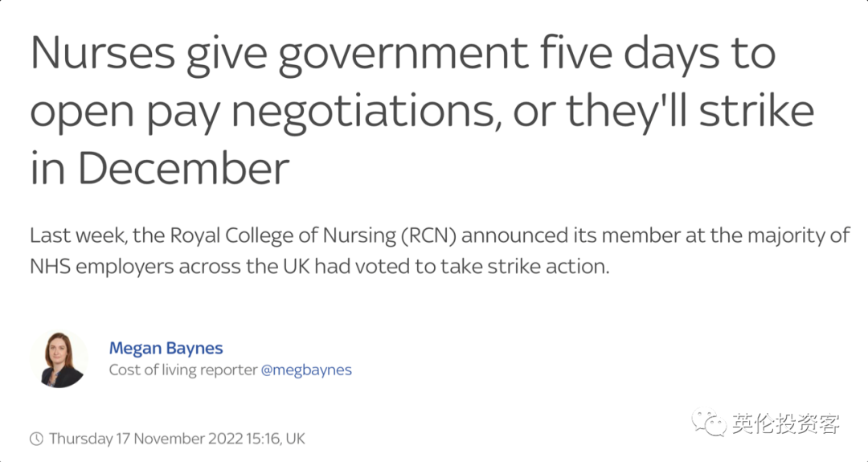Viewport: 868px width, 462px height.
Task: Click the 'in December' headline line
Action: (160, 166)
